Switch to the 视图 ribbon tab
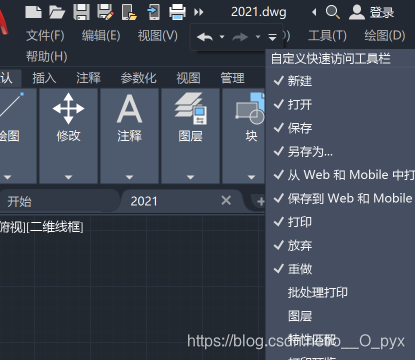415x360 pixels. [188, 78]
